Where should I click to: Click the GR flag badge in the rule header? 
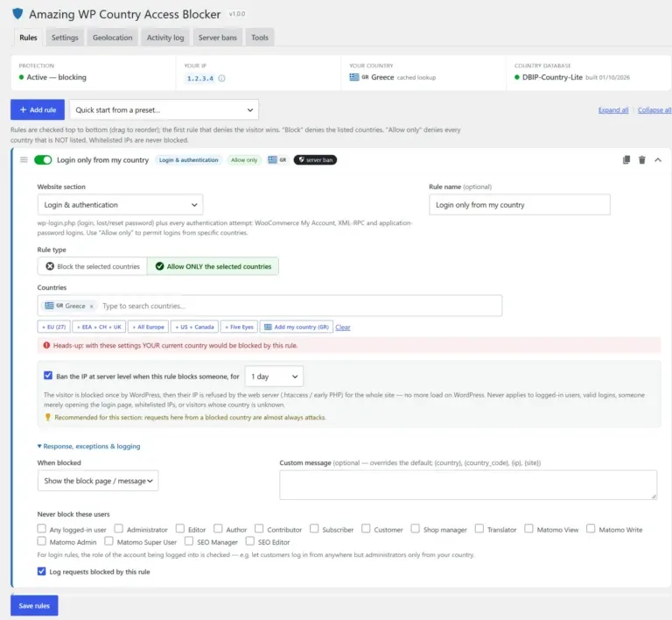277,160
